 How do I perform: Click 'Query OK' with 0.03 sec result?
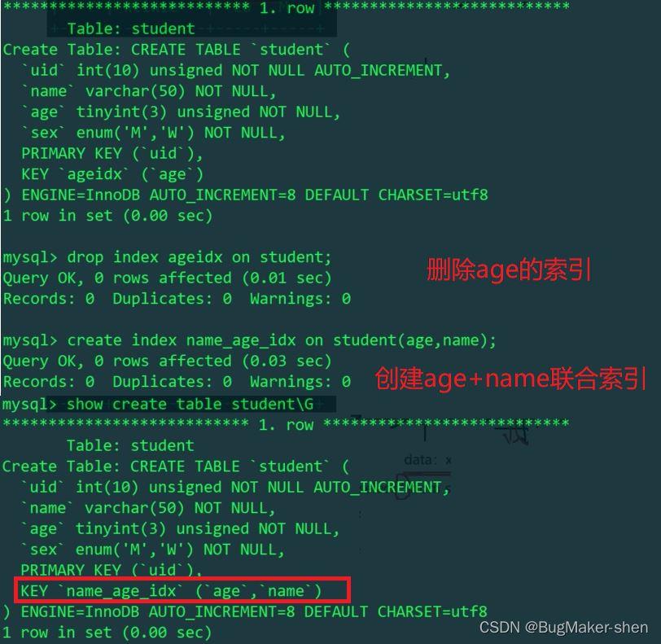(x=167, y=361)
